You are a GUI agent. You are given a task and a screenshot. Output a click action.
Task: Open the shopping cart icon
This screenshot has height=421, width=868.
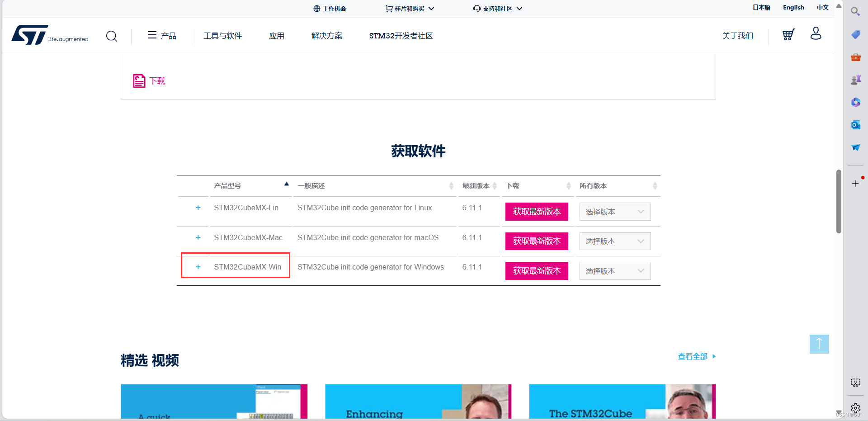pyautogui.click(x=788, y=35)
